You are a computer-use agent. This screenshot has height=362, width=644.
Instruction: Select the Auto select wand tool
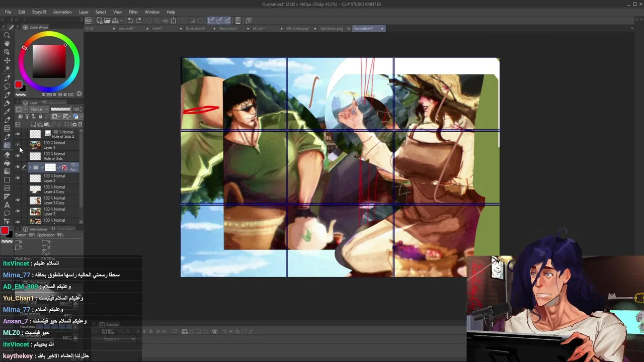tap(7, 68)
